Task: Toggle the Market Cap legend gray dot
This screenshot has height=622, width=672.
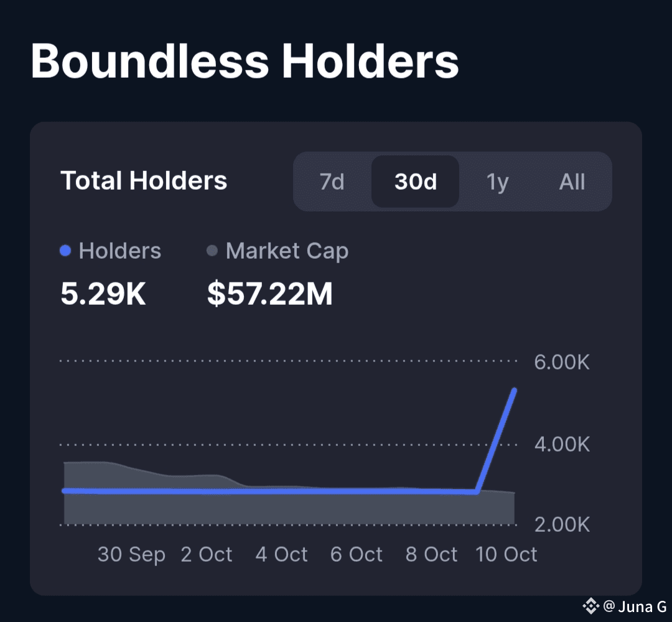Action: pos(212,251)
